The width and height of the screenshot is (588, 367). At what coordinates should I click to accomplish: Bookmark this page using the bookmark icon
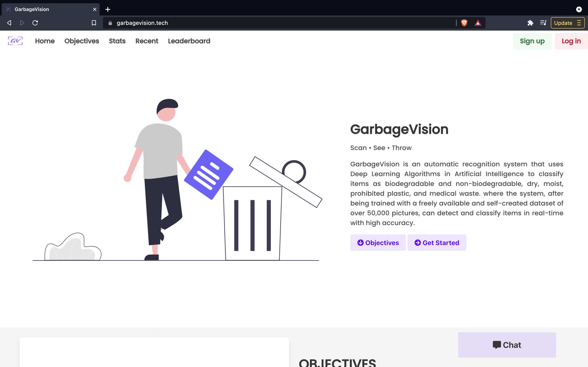(94, 23)
